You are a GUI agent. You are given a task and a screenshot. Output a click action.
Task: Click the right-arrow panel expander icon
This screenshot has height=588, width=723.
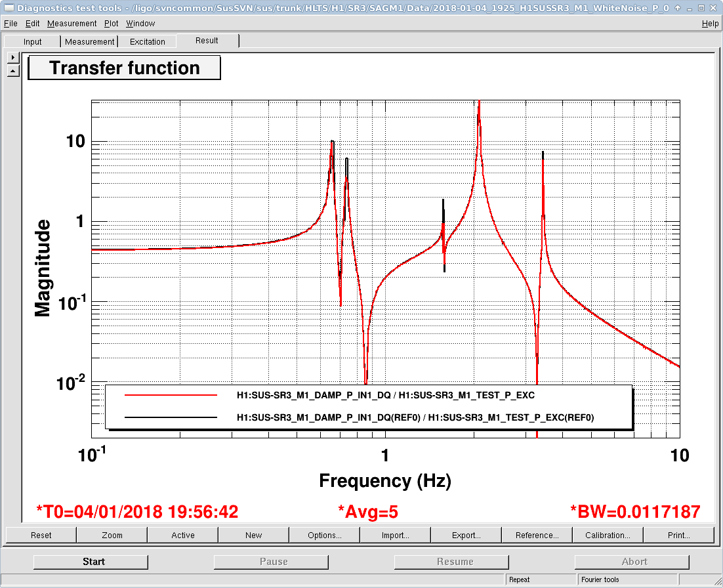click(x=13, y=58)
